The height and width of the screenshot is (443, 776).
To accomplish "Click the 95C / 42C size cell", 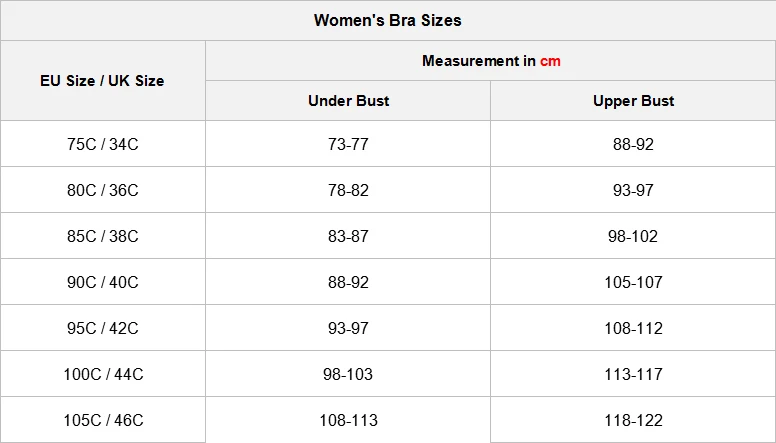I will point(102,328).
